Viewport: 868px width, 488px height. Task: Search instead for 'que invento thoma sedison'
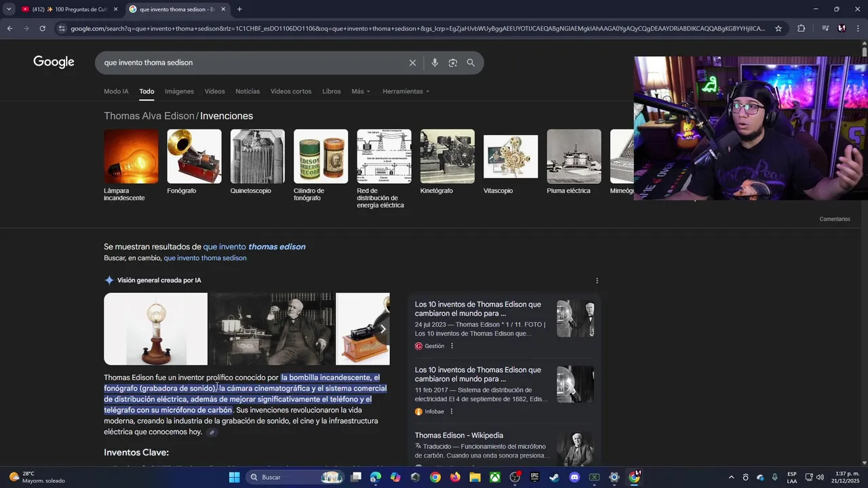[205, 258]
